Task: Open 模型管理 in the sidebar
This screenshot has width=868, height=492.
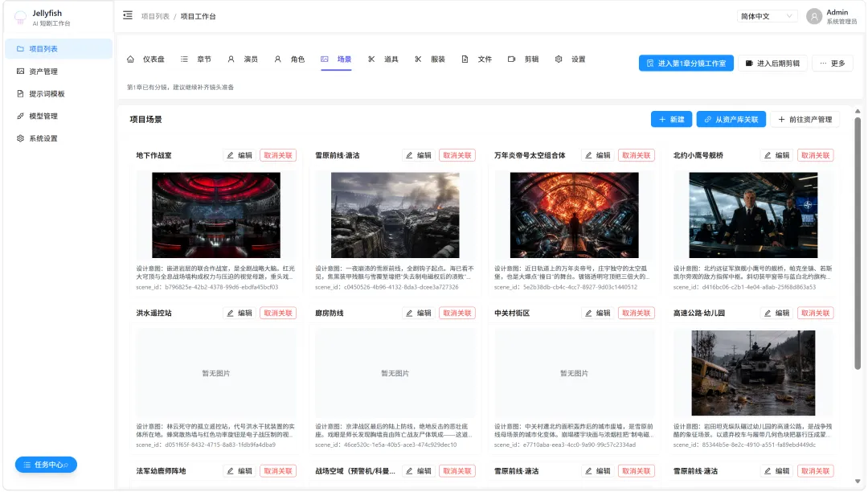Action: click(x=58, y=116)
